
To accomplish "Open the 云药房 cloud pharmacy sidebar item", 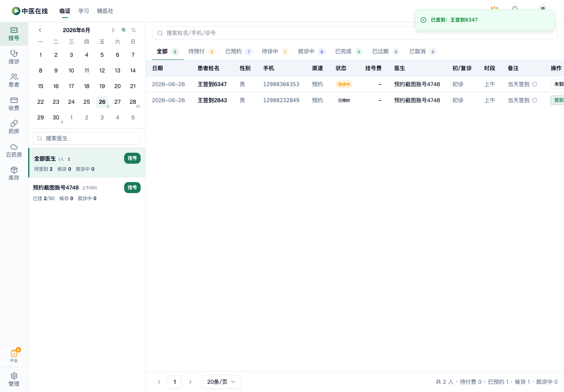I will (x=14, y=150).
